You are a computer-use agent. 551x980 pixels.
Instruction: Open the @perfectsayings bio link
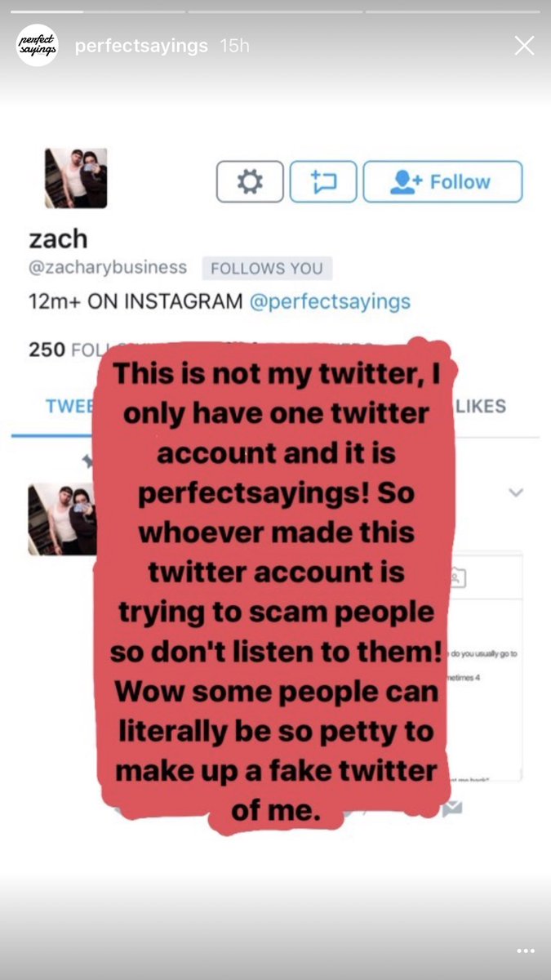pyautogui.click(x=329, y=301)
